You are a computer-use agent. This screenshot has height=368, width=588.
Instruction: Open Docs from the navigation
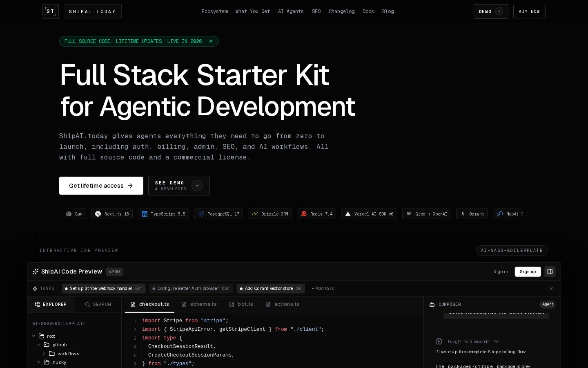368,11
